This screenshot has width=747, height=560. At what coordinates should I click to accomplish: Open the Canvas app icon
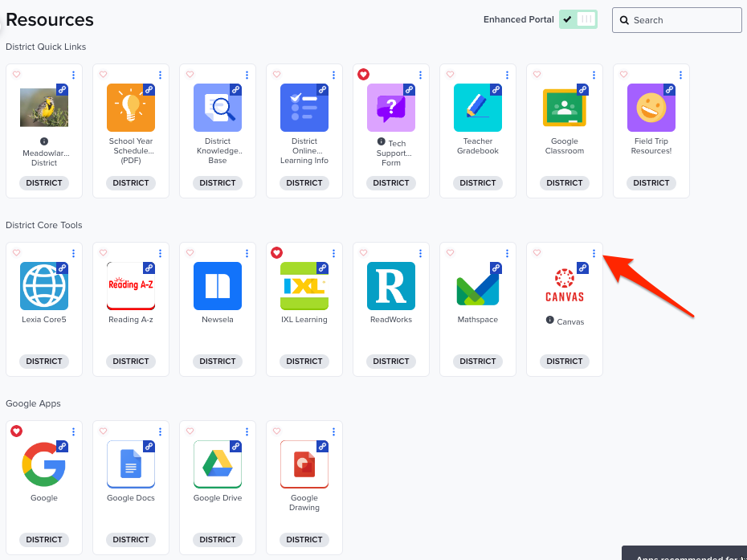(x=564, y=286)
